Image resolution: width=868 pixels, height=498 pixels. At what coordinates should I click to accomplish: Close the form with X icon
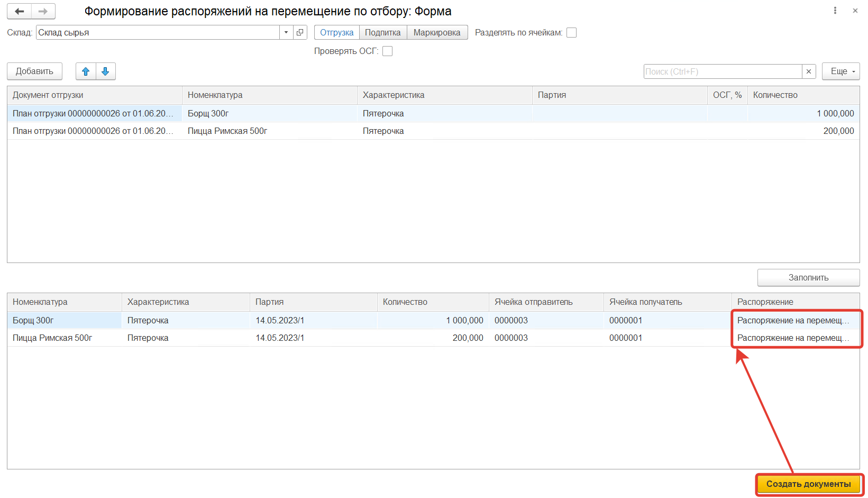coord(855,11)
